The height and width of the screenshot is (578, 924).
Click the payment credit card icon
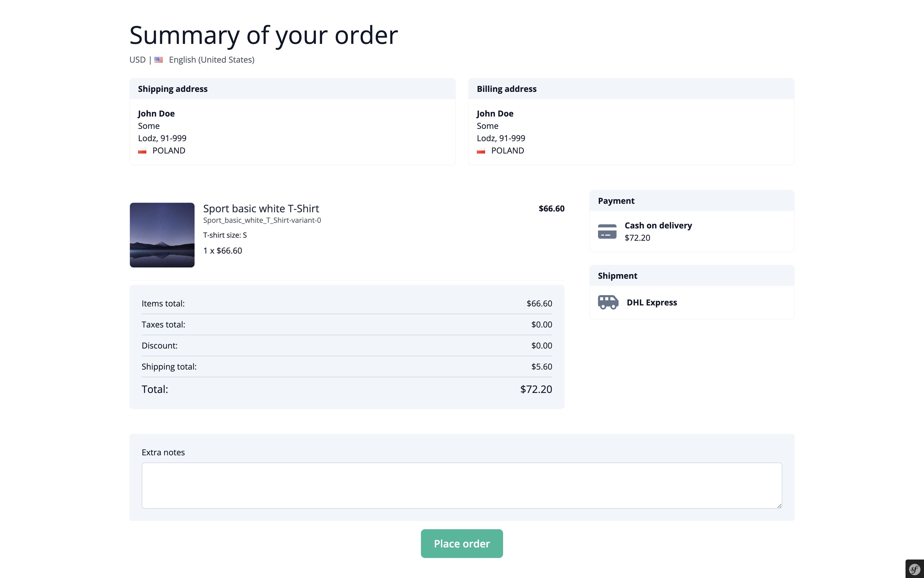coord(607,232)
